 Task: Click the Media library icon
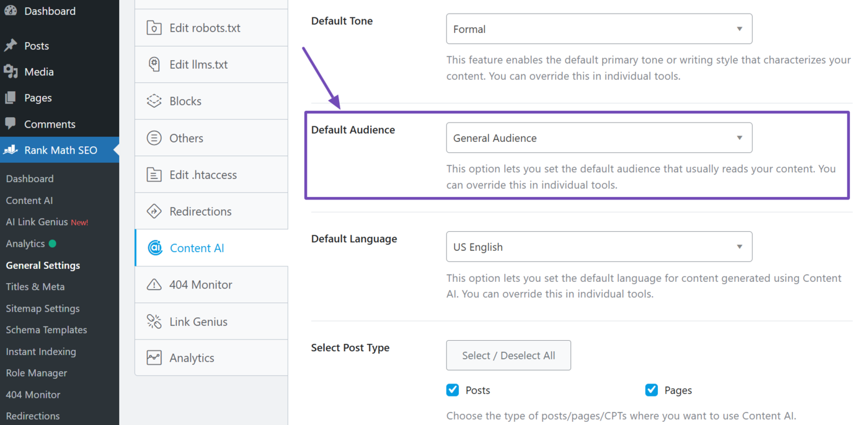click(11, 72)
